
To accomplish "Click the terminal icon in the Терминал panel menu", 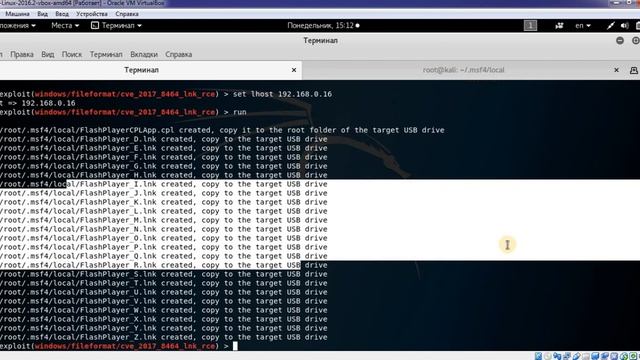I will click(95, 25).
